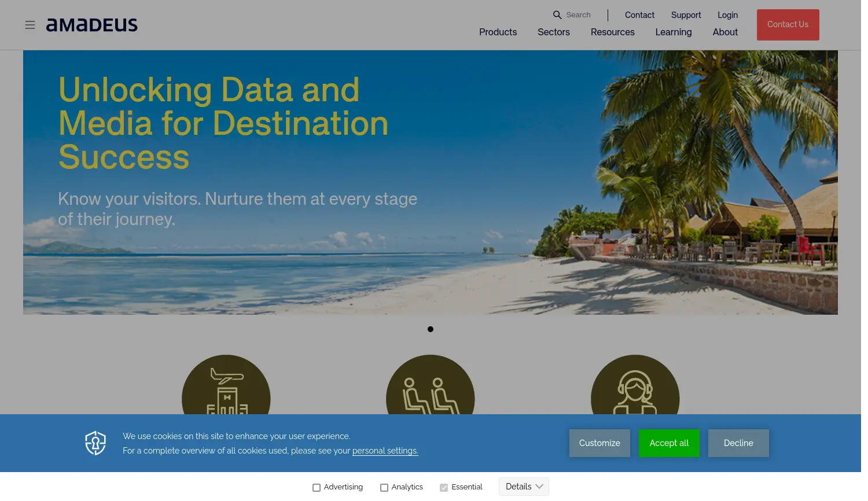Toggle the Essential cookies checkbox
This screenshot has width=868, height=501.
pyautogui.click(x=444, y=488)
